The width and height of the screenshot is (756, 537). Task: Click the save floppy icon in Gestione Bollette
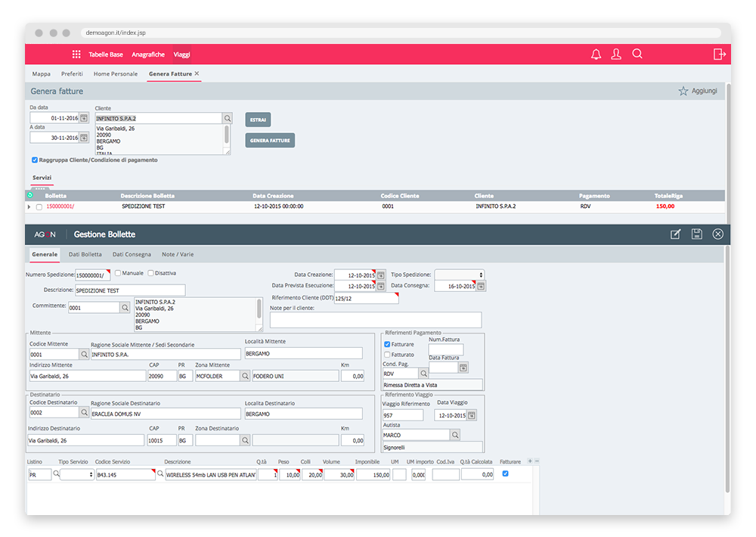pyautogui.click(x=697, y=234)
